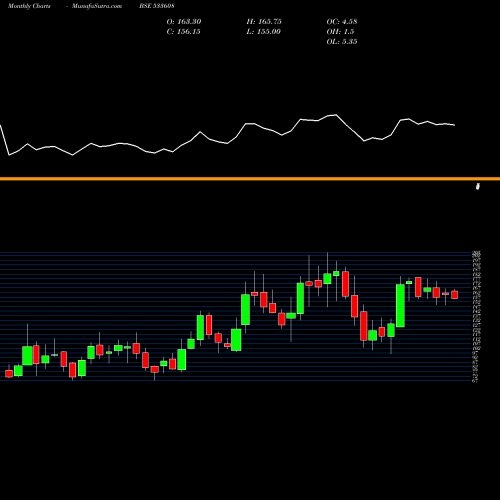Select the high value "H: 165.75"
Image resolution: width=500 pixels, height=500 pixels.
tap(264, 22)
